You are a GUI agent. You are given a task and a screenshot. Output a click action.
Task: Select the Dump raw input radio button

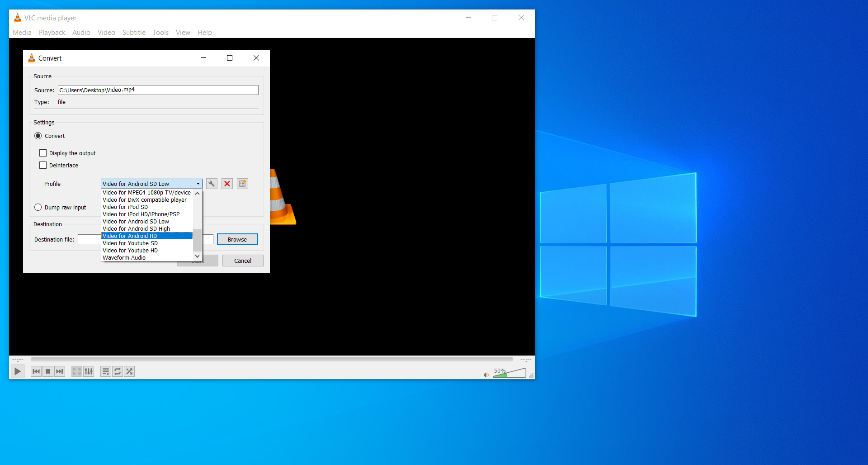(38, 207)
